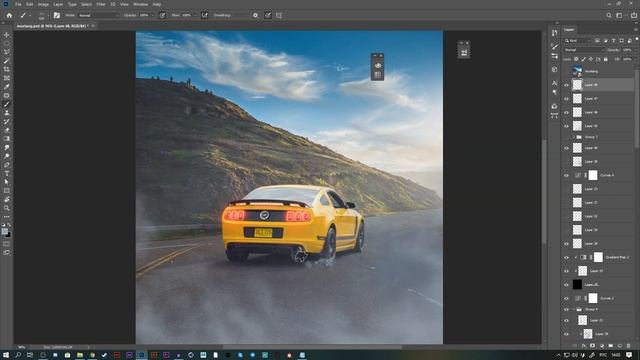Select the Horizontal Type tool
Image resolution: width=640 pixels, height=360 pixels.
7,173
